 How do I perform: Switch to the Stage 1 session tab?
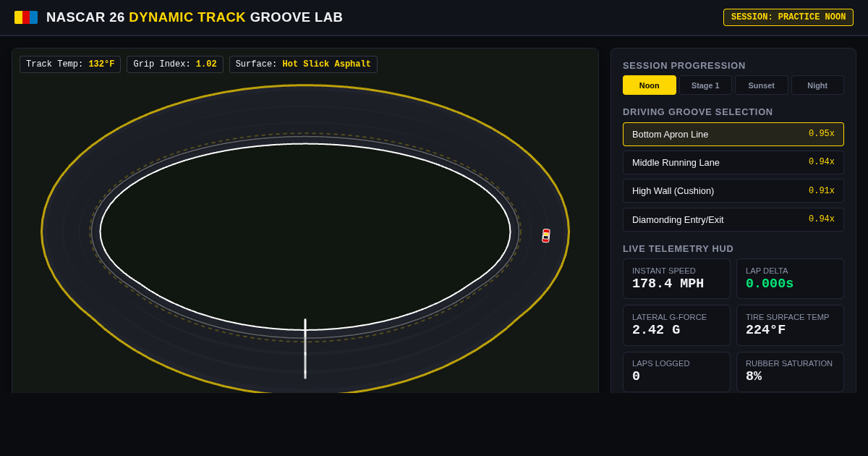[705, 85]
